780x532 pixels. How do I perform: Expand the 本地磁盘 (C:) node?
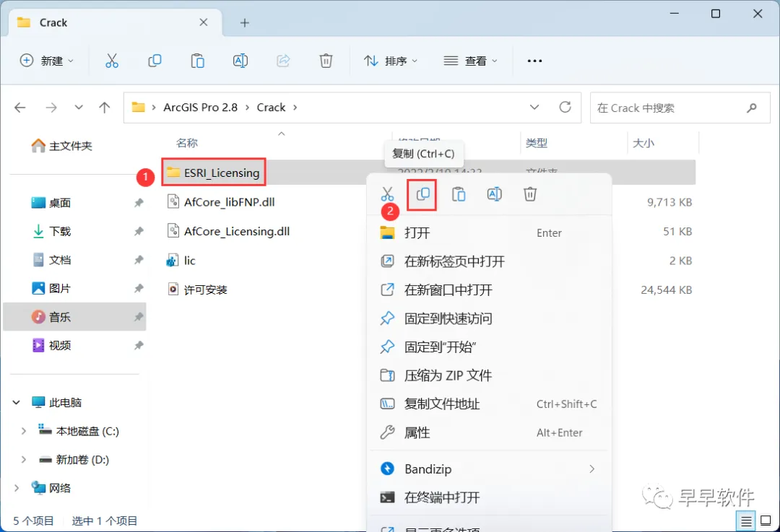[23, 431]
